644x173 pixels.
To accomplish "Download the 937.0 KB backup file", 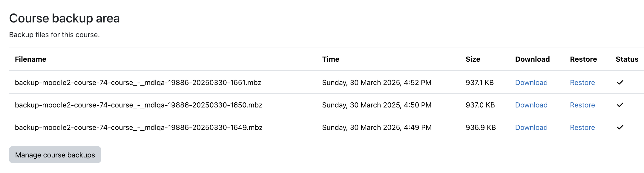I will tap(531, 105).
